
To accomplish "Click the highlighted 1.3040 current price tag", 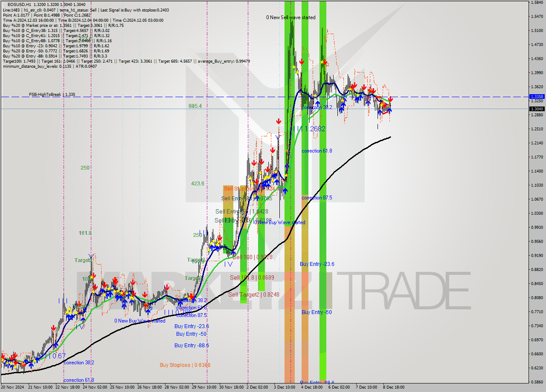I will pos(536,109).
